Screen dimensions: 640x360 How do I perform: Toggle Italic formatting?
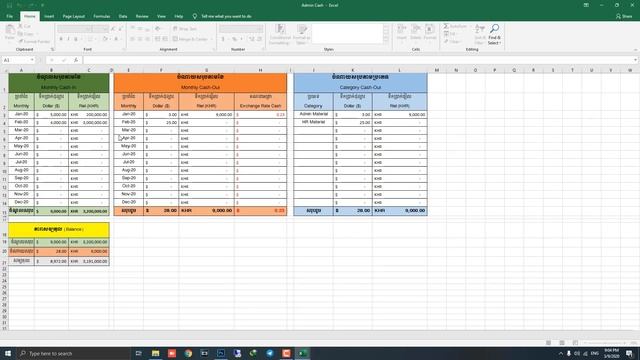68,39
